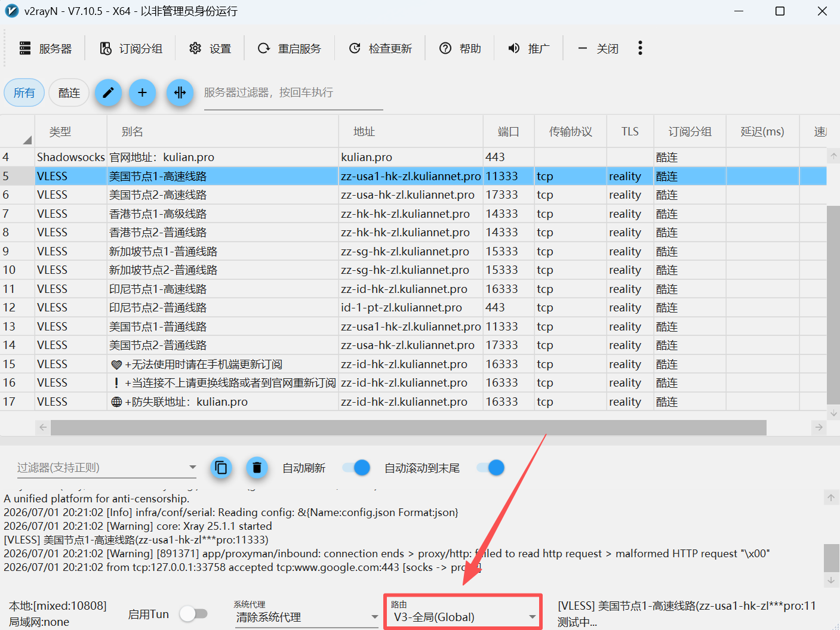840x630 pixels.
Task: Open the 设置 menu
Action: [x=210, y=48]
